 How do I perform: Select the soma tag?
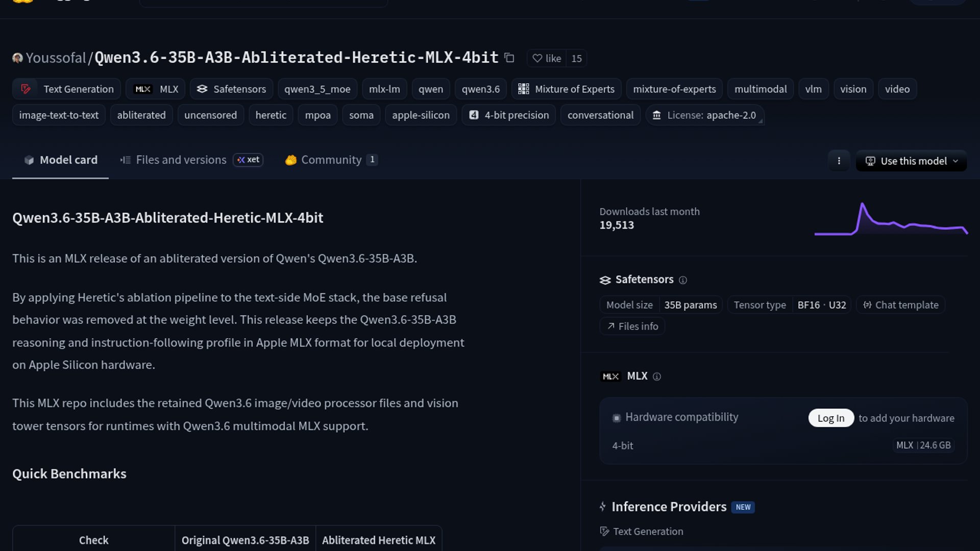(361, 115)
